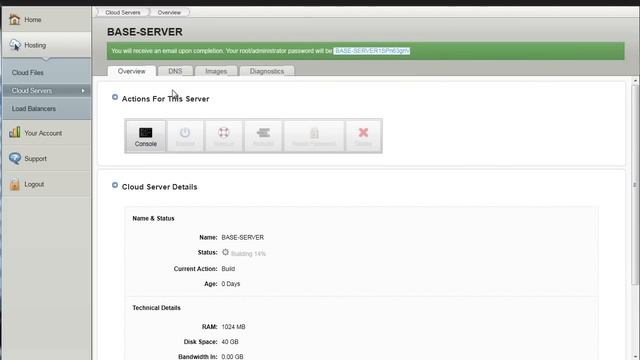The width and height of the screenshot is (640, 360).
Task: Switch to the Images tab
Action: [x=216, y=71]
